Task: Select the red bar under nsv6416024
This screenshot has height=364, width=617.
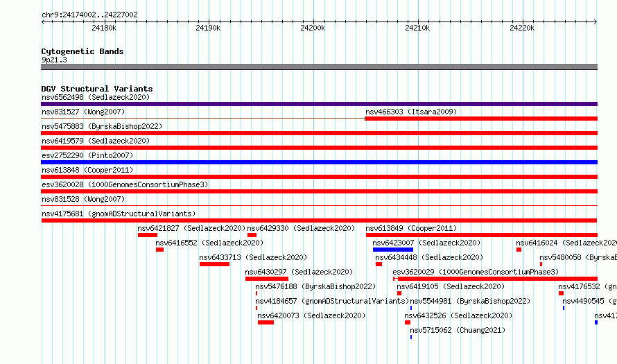Action: pyautogui.click(x=519, y=250)
